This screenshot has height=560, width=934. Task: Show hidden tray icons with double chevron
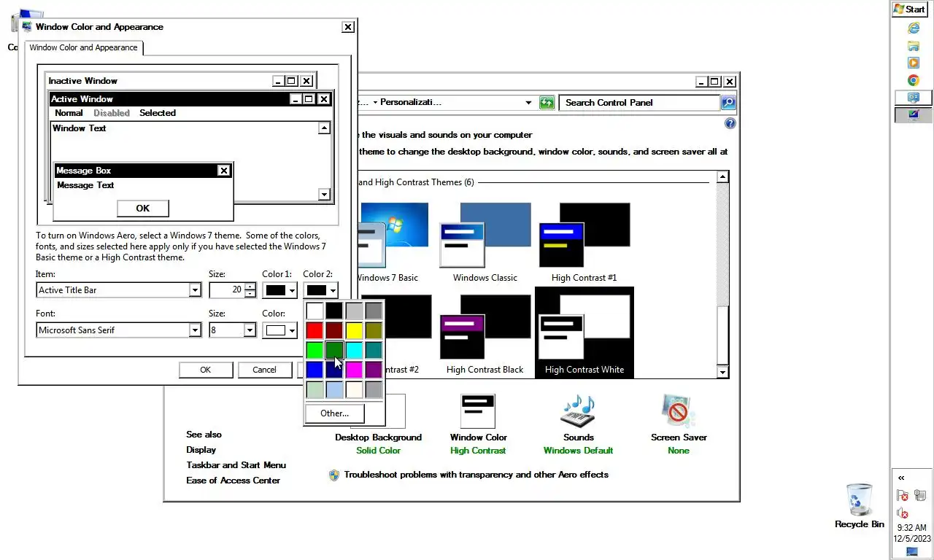tap(901, 478)
